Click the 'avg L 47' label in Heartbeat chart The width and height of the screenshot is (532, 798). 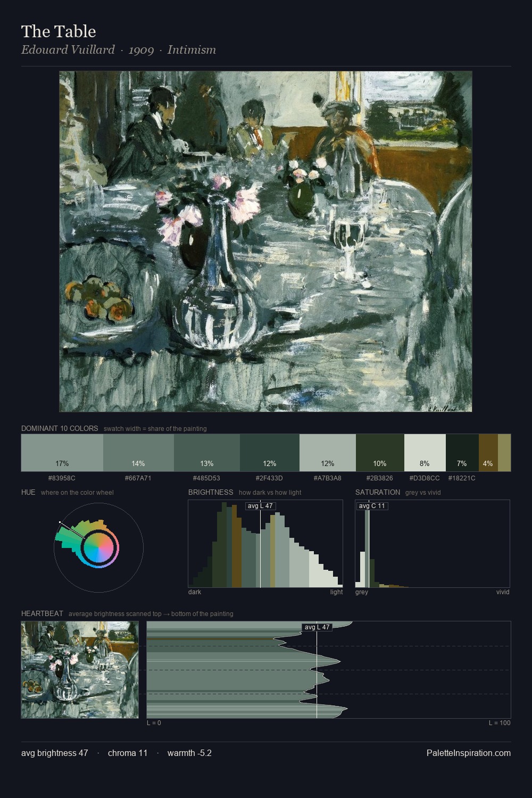[x=317, y=627]
